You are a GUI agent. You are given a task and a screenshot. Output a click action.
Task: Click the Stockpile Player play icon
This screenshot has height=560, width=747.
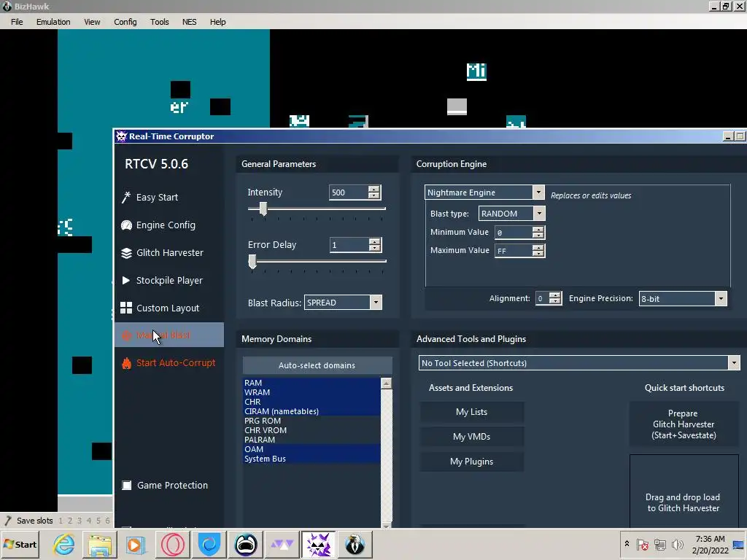pyautogui.click(x=125, y=281)
